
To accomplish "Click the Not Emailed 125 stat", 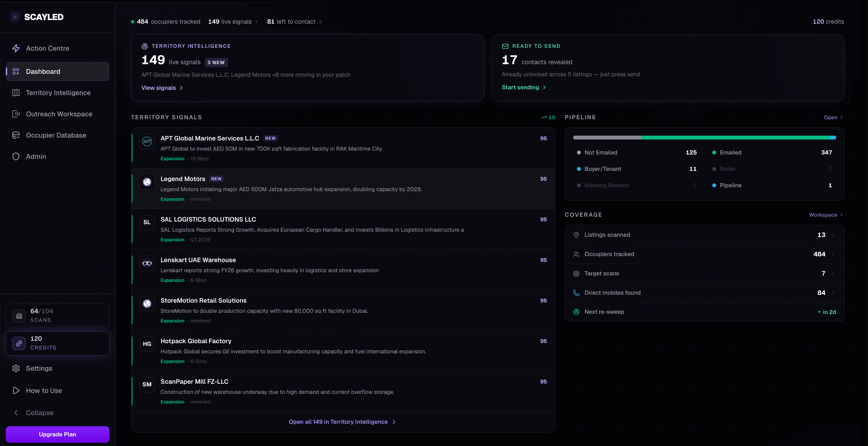I will pos(637,153).
